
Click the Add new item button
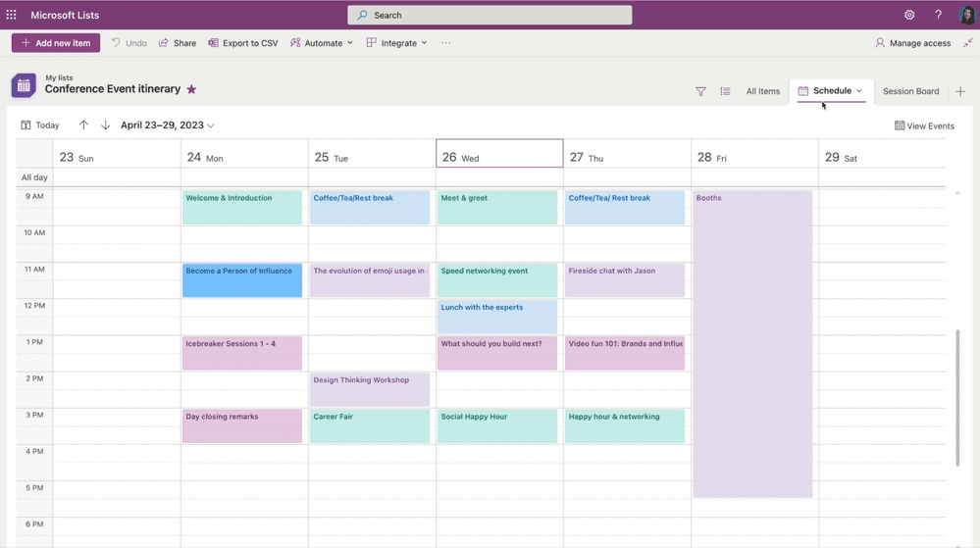pos(56,43)
